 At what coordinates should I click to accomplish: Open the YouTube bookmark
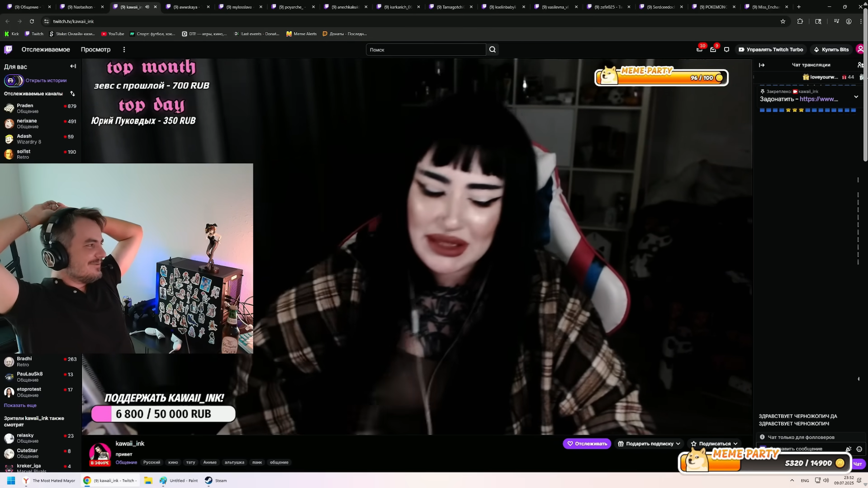113,34
